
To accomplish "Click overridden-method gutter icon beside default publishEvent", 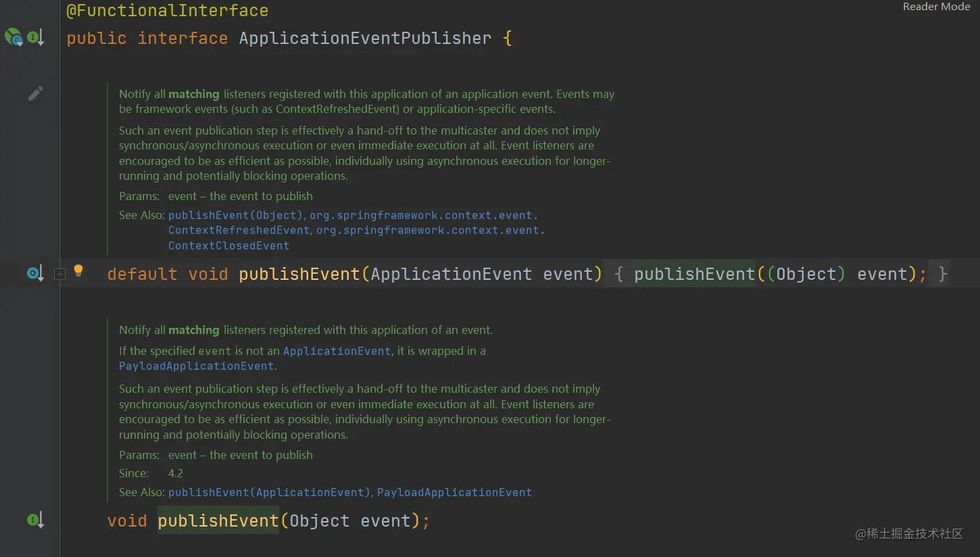I will pyautogui.click(x=35, y=274).
